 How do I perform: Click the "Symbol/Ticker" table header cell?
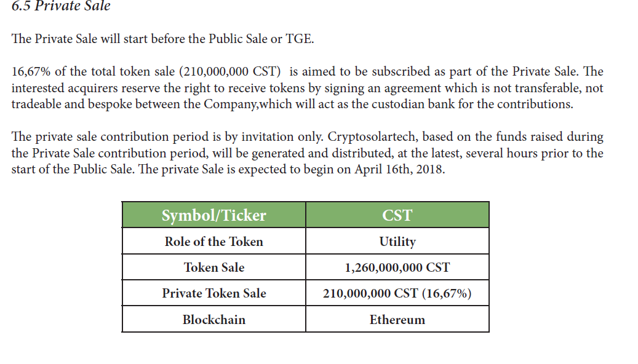click(213, 215)
